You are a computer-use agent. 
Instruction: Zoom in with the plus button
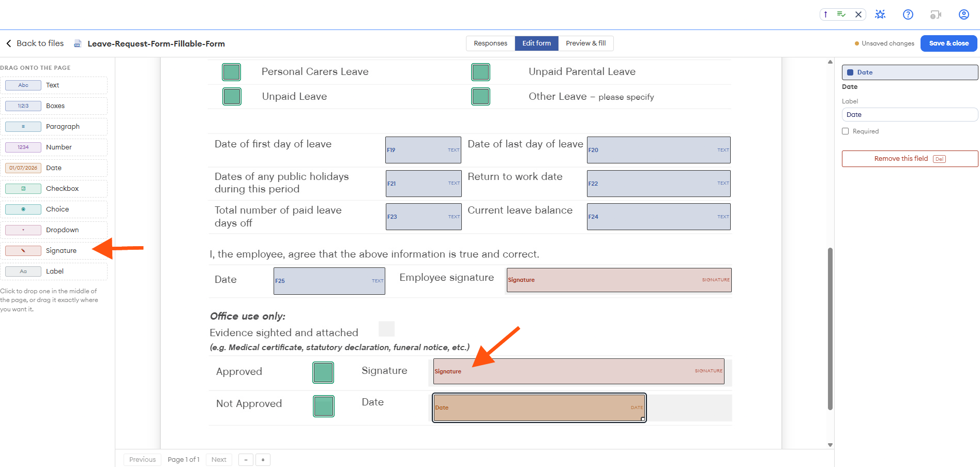(263, 460)
